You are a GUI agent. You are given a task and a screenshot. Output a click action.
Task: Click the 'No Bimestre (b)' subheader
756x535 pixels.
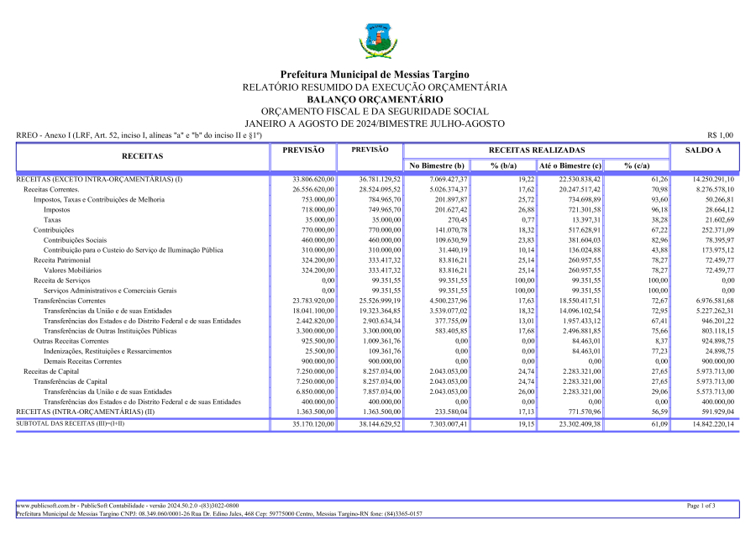pyautogui.click(x=436, y=165)
